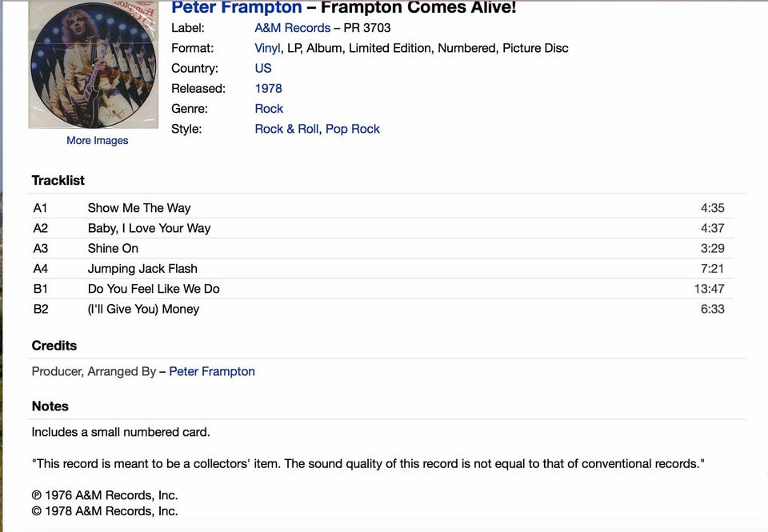
Task: Open More Images link under cover
Action: point(98,141)
